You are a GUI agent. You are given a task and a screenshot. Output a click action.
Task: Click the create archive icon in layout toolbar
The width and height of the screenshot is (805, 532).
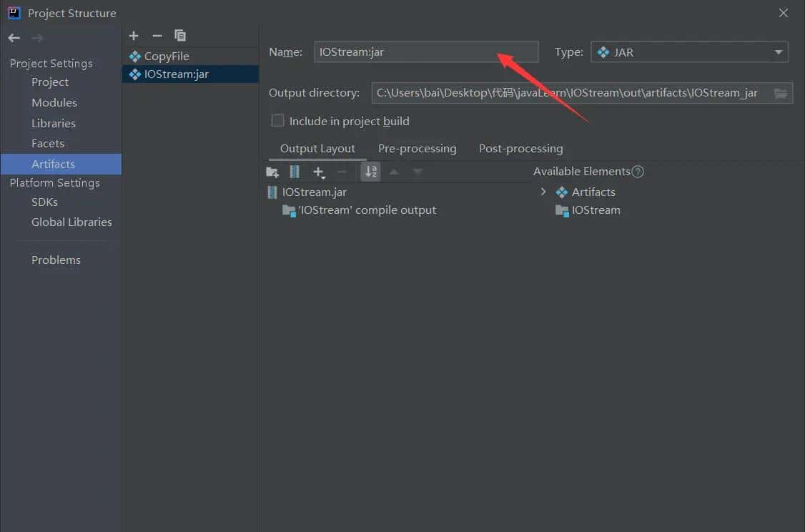coord(295,172)
